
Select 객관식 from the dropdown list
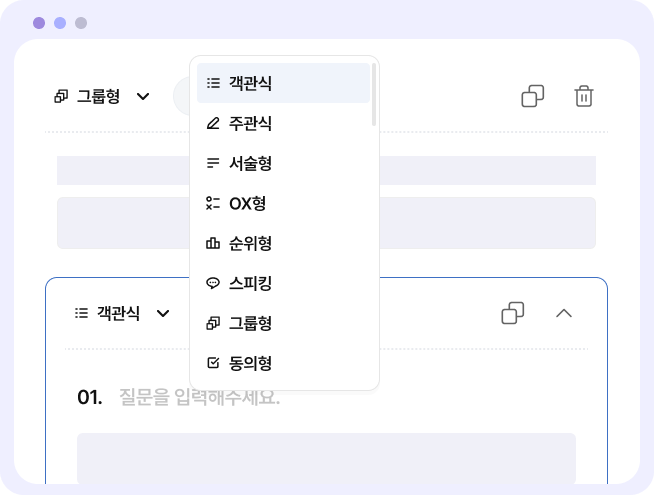tap(283, 83)
